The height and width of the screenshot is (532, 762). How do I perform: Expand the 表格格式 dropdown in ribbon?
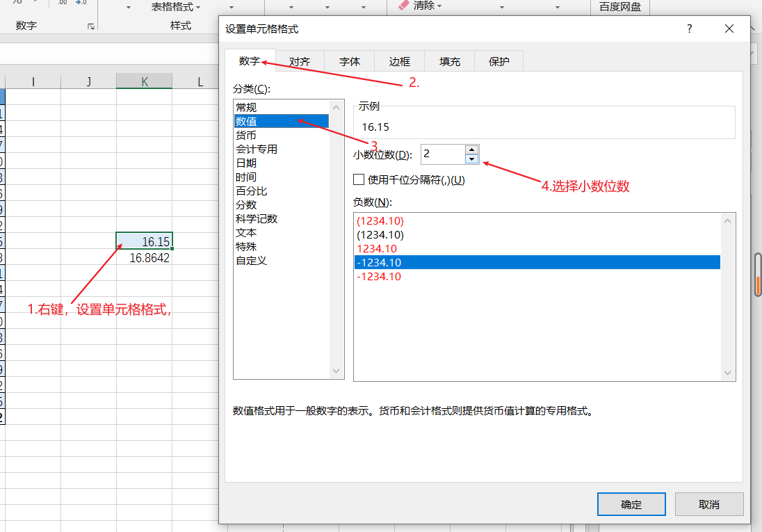(x=176, y=7)
